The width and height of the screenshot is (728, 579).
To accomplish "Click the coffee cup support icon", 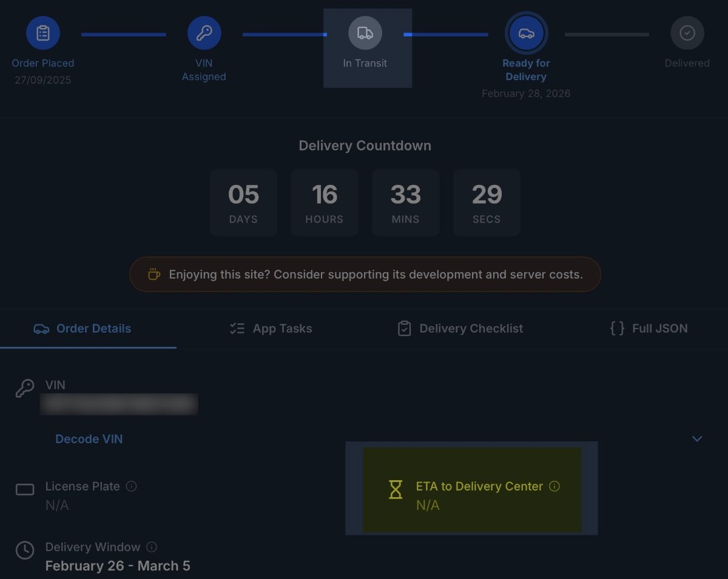I will point(154,275).
